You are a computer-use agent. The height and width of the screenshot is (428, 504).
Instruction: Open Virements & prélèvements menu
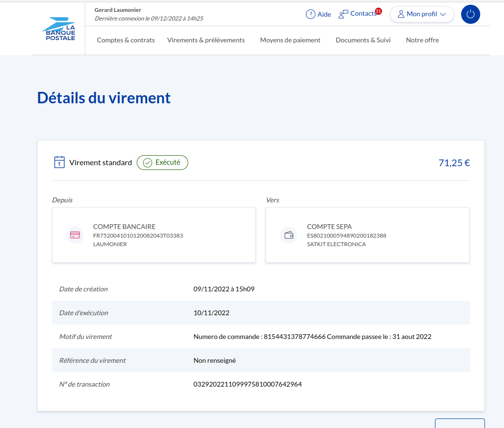tap(206, 40)
